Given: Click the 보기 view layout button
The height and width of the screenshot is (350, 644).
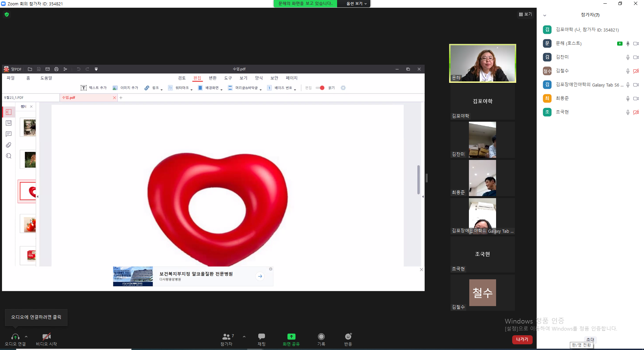Looking at the screenshot, I should click(525, 14).
